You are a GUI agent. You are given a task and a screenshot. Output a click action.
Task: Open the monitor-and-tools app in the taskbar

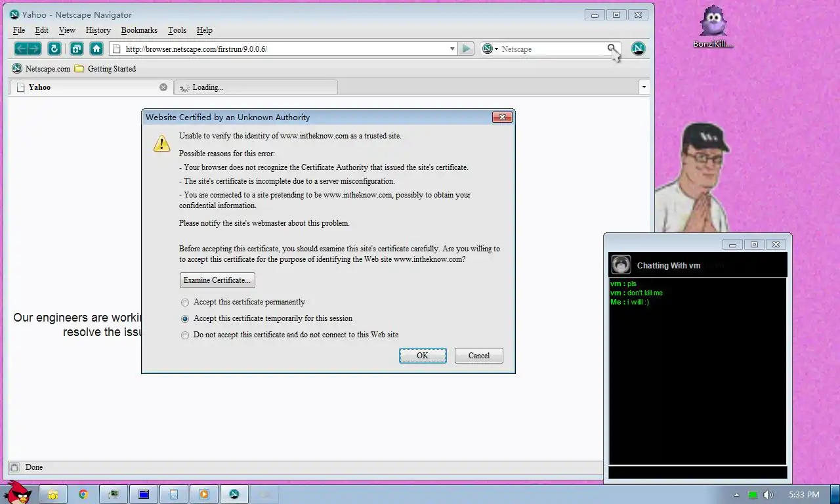click(114, 494)
